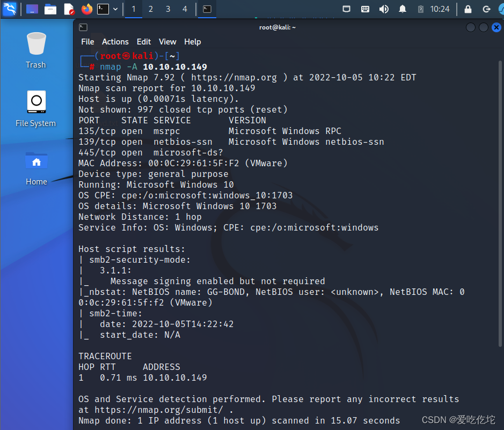504x430 pixels.
Task: Open the Edit menu in the terminal
Action: coord(143,42)
